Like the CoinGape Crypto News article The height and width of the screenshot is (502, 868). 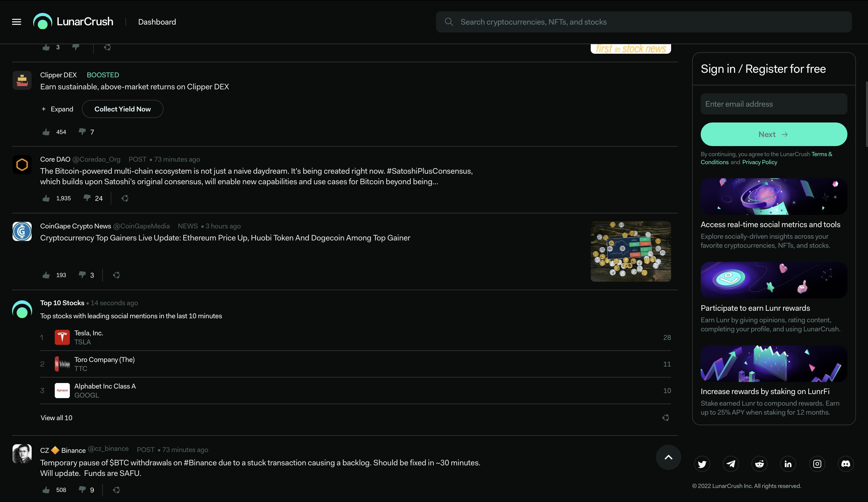46,275
